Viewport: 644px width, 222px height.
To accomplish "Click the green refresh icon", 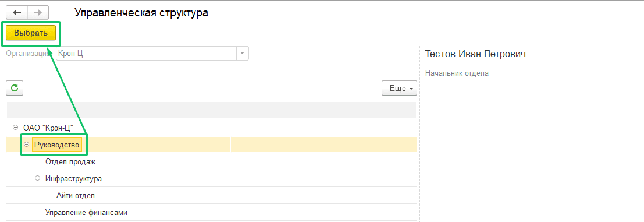I will pyautogui.click(x=15, y=88).
